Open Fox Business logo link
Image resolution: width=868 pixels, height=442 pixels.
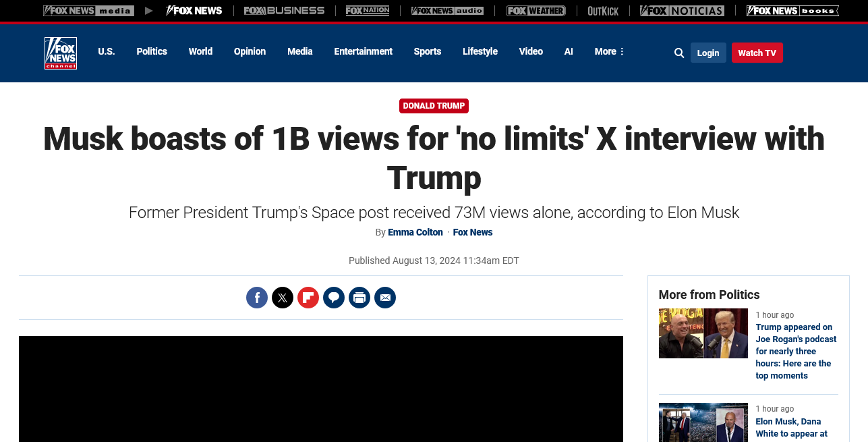click(284, 11)
